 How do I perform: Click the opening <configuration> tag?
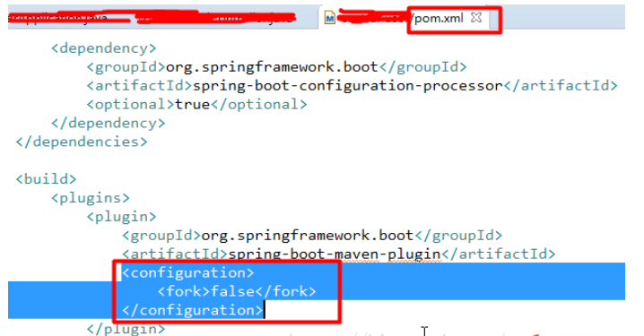tap(188, 272)
